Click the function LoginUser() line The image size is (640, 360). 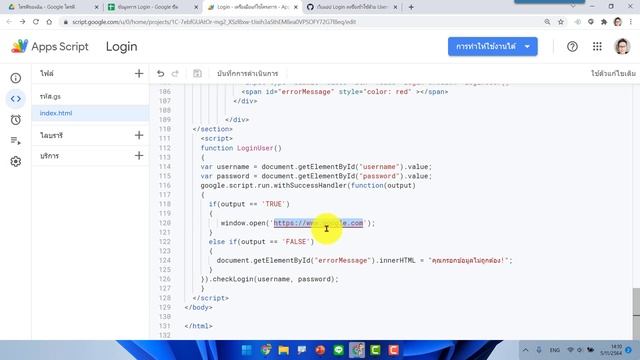pos(241,148)
